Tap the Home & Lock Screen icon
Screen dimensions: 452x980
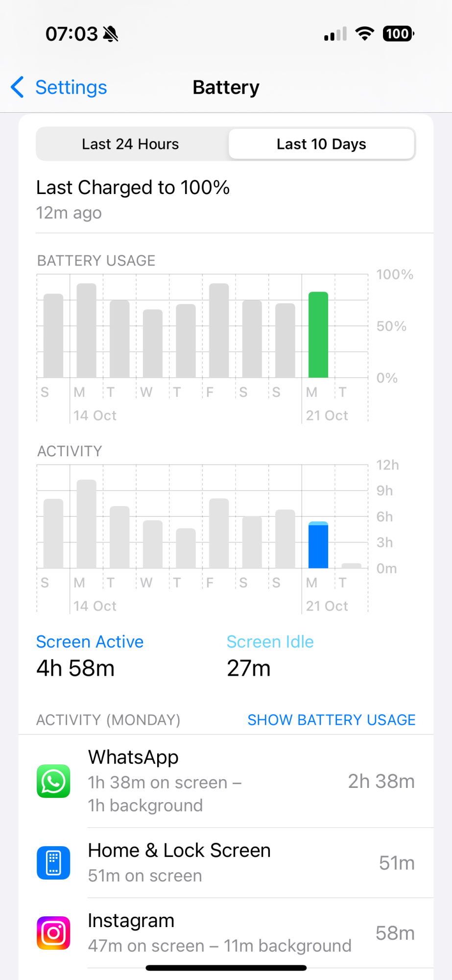tap(53, 863)
